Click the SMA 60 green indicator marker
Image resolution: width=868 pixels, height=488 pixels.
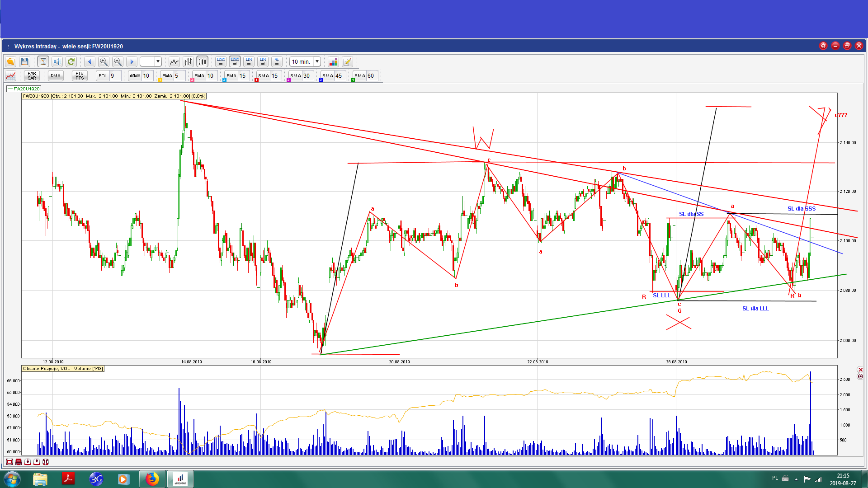(x=353, y=80)
